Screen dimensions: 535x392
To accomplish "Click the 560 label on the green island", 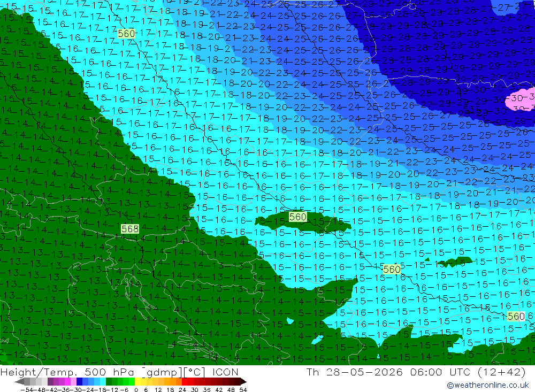I will (297, 217).
